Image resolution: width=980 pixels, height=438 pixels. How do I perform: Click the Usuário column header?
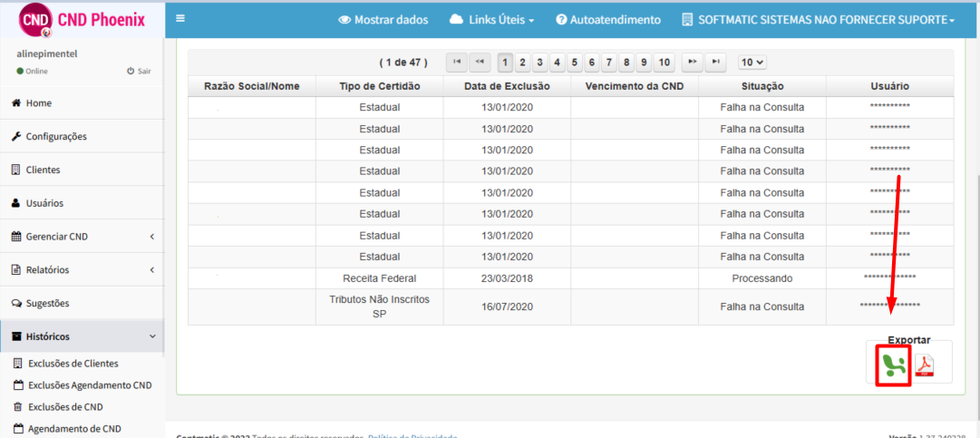[x=890, y=86]
